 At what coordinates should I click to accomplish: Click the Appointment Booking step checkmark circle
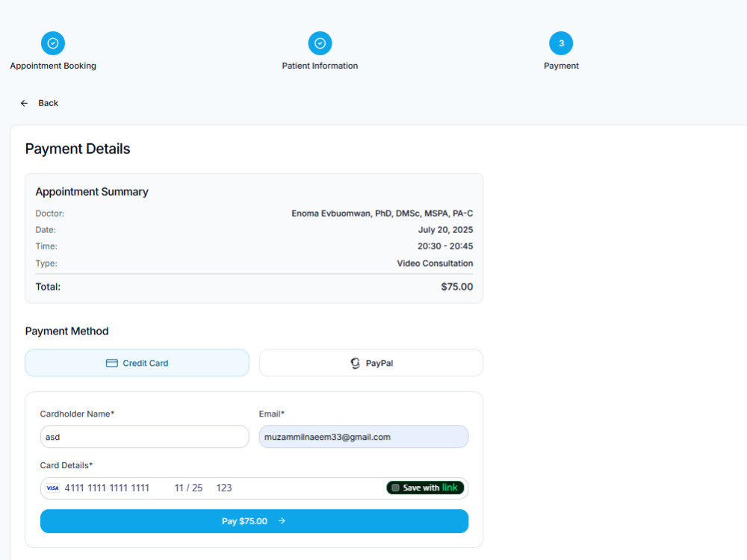[x=53, y=43]
